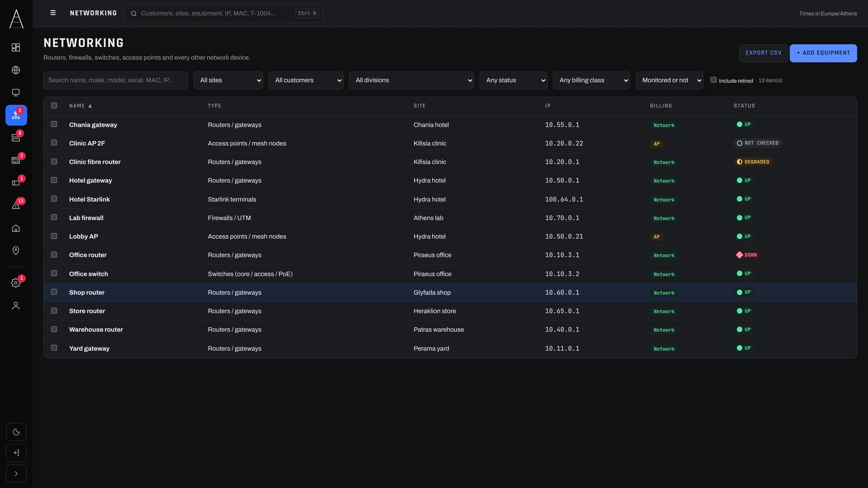This screenshot has height=488, width=868.
Task: Click the Firewalls / UTM type cell
Action: click(229, 218)
